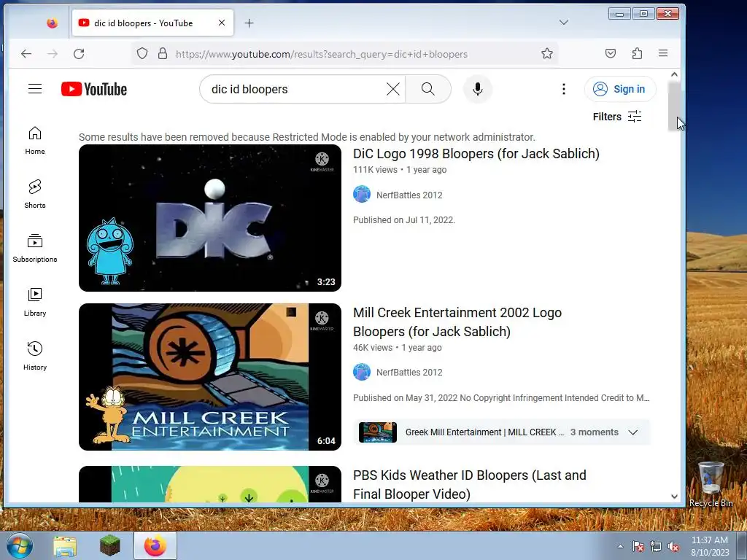Open Subscriptions in the sidebar
This screenshot has width=747, height=560.
[x=35, y=248]
